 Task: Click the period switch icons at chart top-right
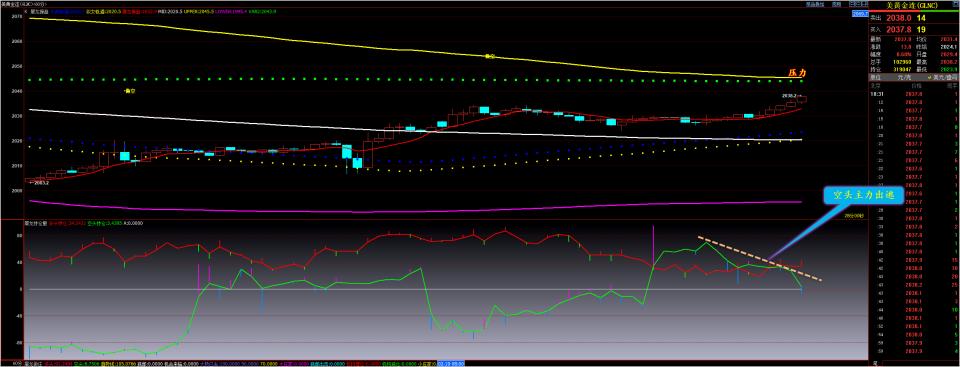858,4
